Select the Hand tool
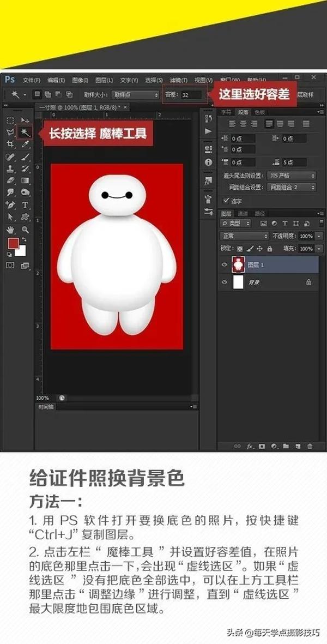The image size is (327, 644). [x=11, y=229]
